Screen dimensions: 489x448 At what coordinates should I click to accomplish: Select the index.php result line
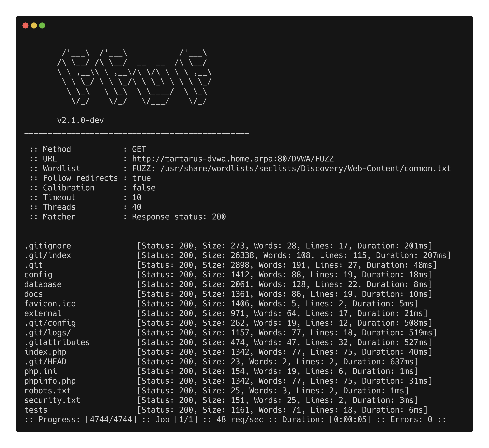point(45,352)
